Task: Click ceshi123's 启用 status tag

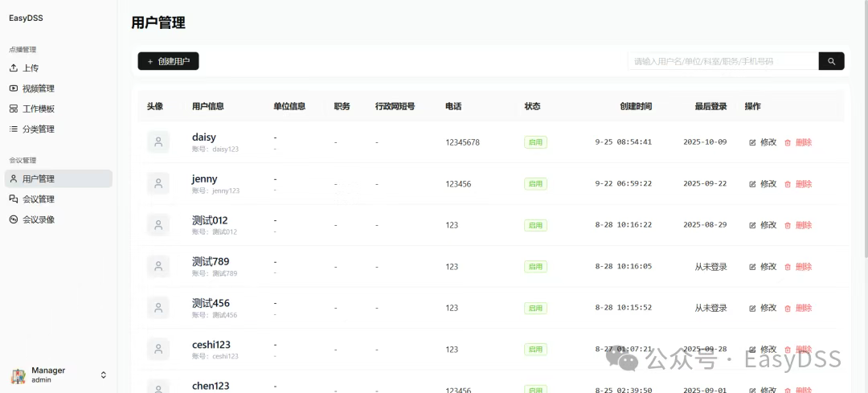Action: [535, 350]
